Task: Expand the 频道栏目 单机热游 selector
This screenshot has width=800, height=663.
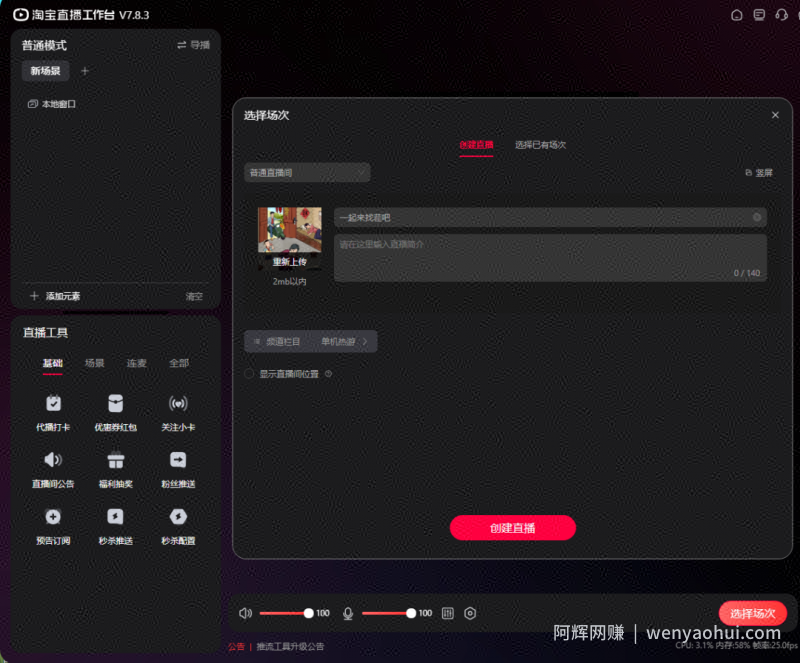Action: [311, 341]
